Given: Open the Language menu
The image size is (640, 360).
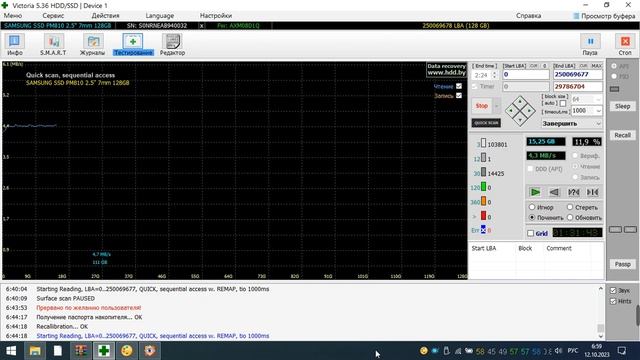Looking at the screenshot, I should point(160,16).
